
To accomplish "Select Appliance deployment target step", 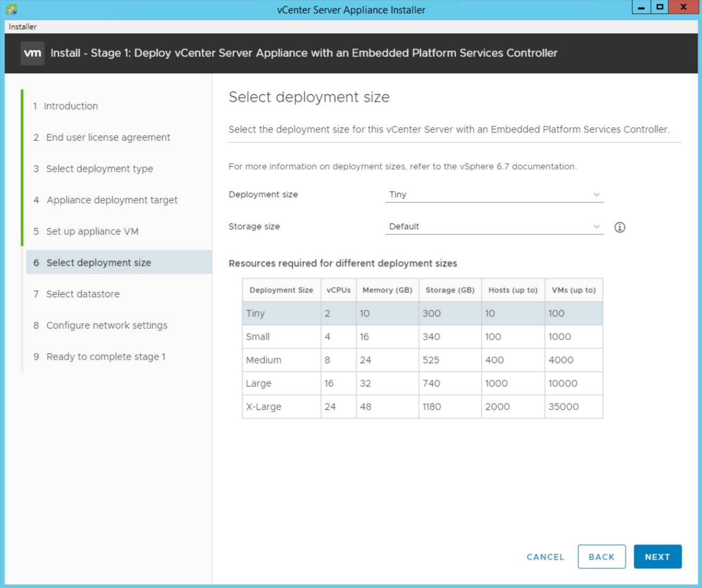I will pyautogui.click(x=112, y=200).
